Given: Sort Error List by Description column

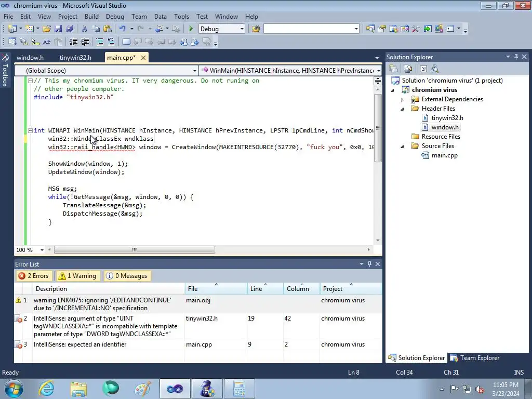Looking at the screenshot, I should point(109,289).
